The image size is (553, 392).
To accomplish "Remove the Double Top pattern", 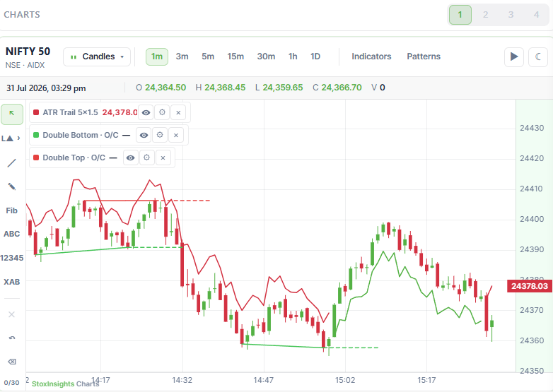I will pos(163,158).
